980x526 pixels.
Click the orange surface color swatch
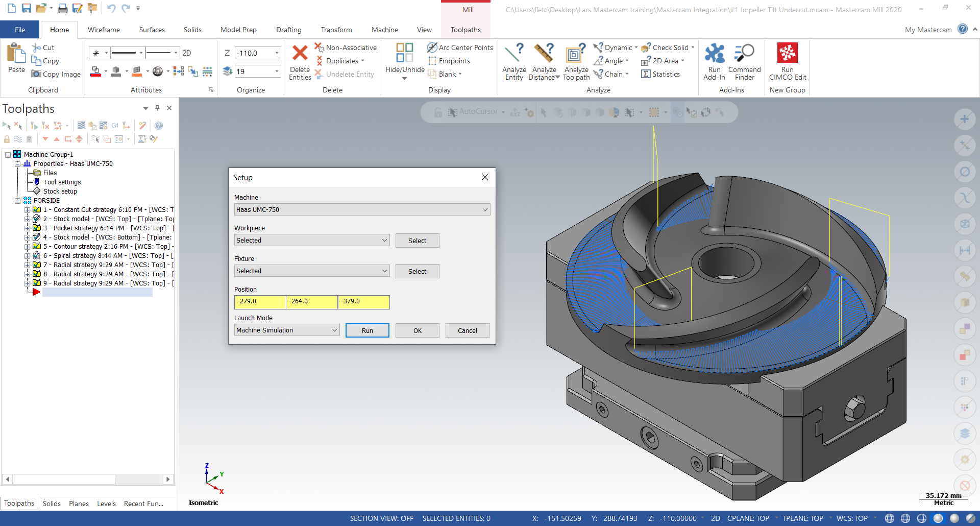136,71
